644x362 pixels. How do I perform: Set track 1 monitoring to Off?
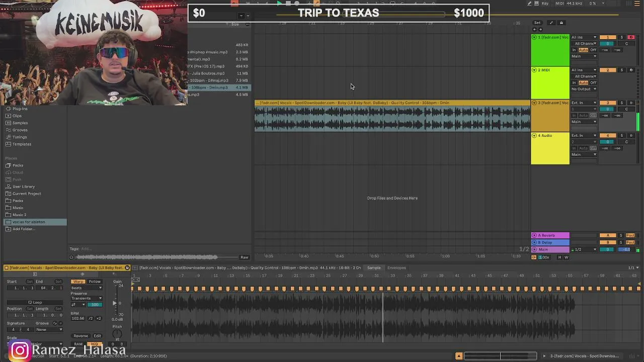(x=593, y=50)
